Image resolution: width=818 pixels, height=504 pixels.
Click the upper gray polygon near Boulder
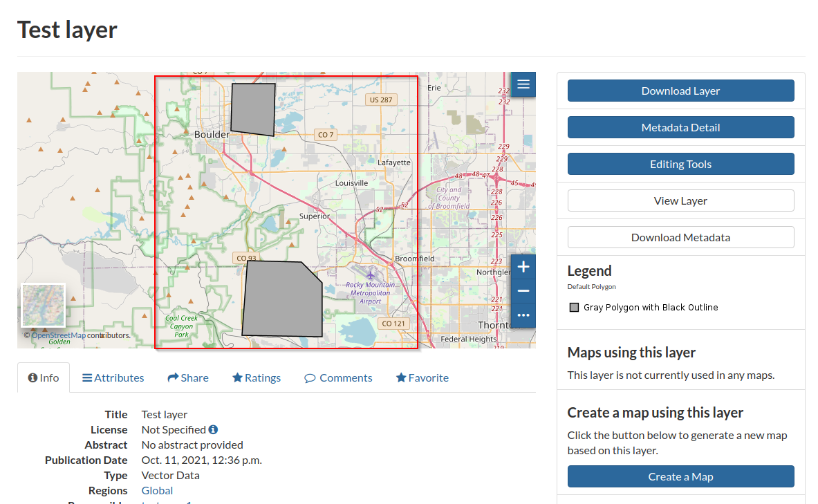(x=253, y=109)
